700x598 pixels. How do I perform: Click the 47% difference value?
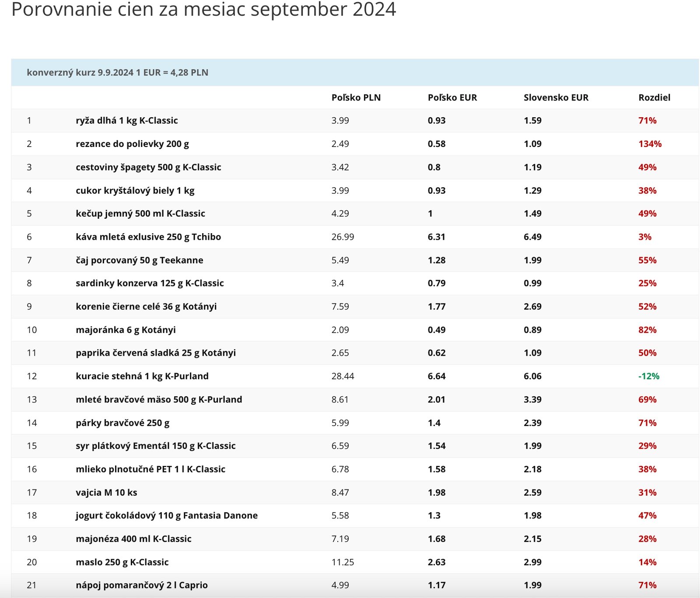[x=647, y=515]
